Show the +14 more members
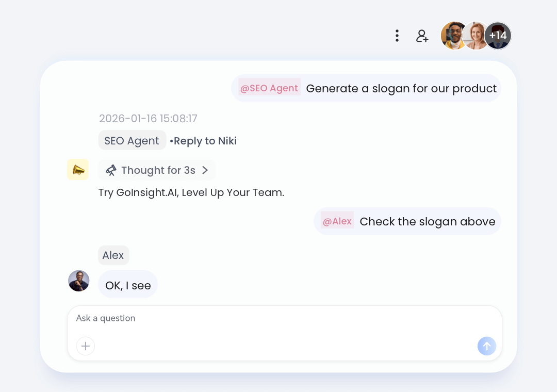This screenshot has width=557, height=392. 498,36
